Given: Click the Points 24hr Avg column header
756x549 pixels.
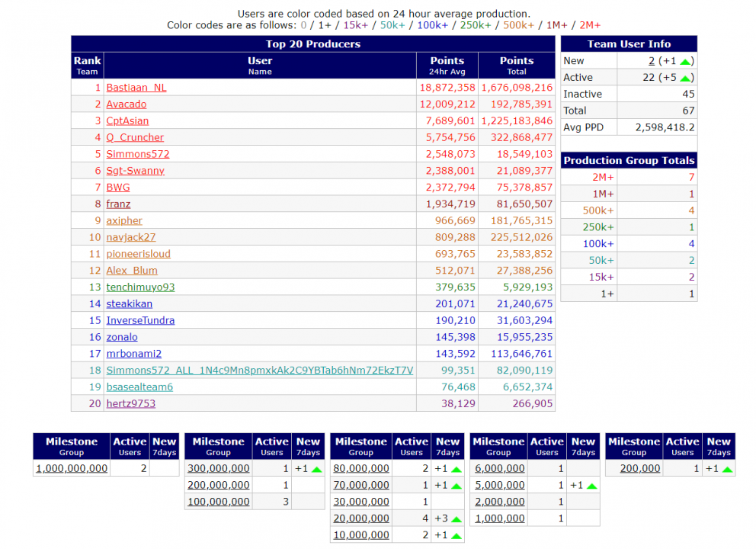Looking at the screenshot, I should (x=447, y=65).
